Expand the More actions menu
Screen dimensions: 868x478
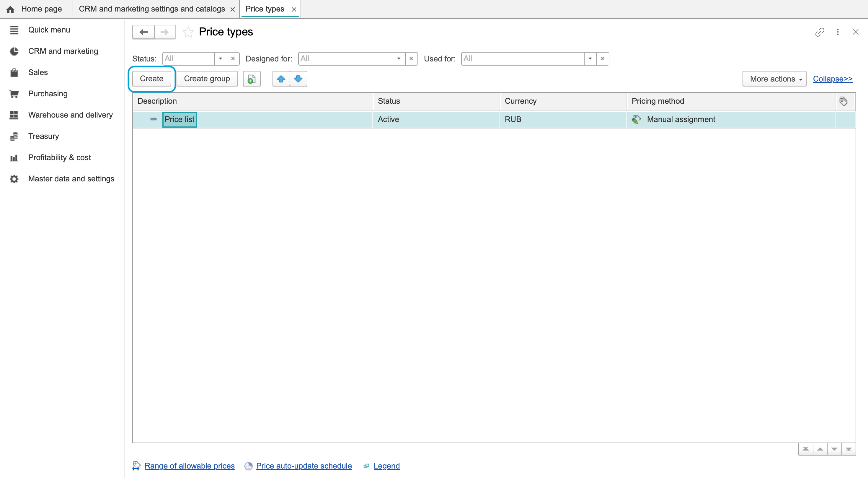(774, 79)
